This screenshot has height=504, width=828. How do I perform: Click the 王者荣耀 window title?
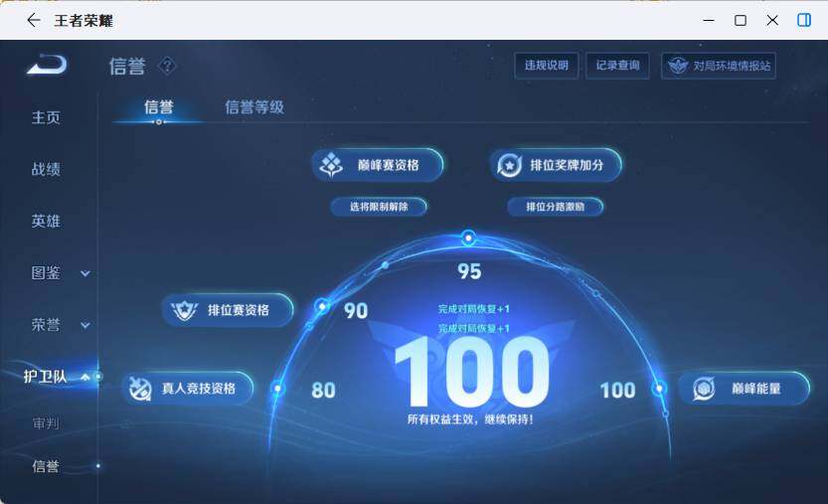pyautogui.click(x=83, y=21)
